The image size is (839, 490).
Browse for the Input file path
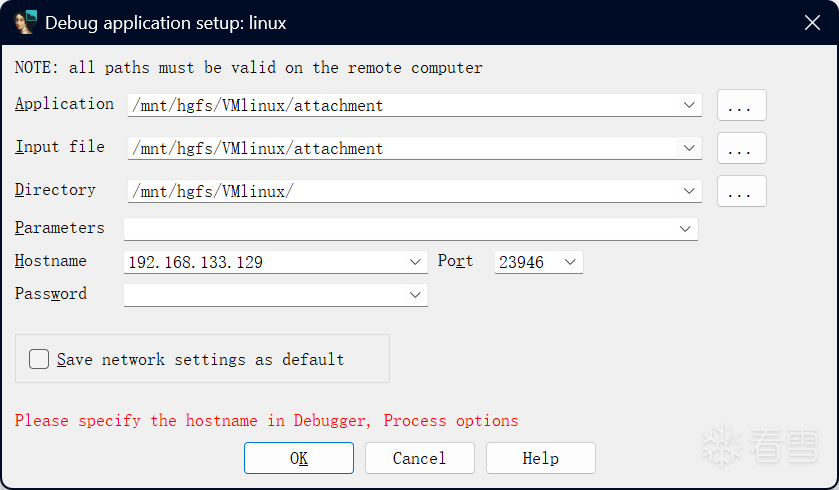[x=741, y=148]
